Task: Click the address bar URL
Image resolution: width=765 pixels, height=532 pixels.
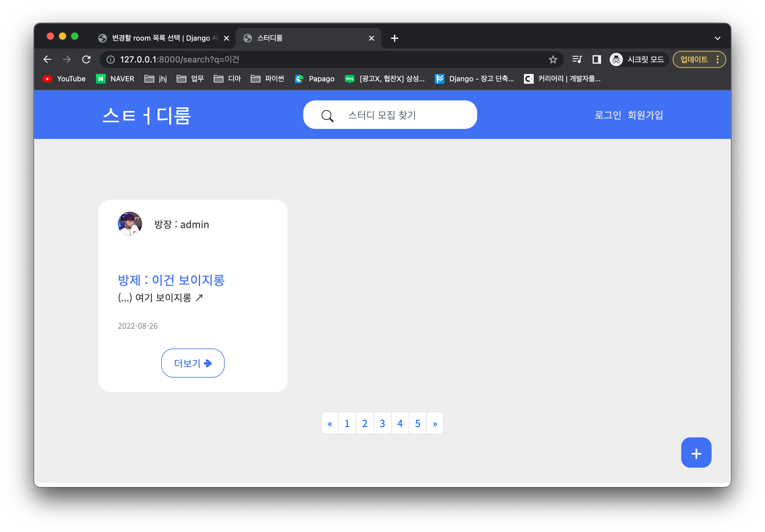Action: (180, 59)
